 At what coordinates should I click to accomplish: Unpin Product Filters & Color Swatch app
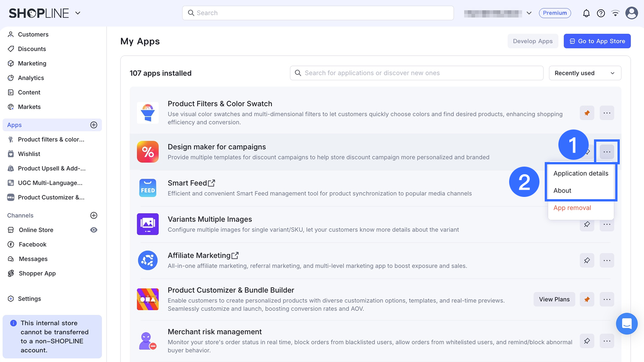(x=587, y=113)
